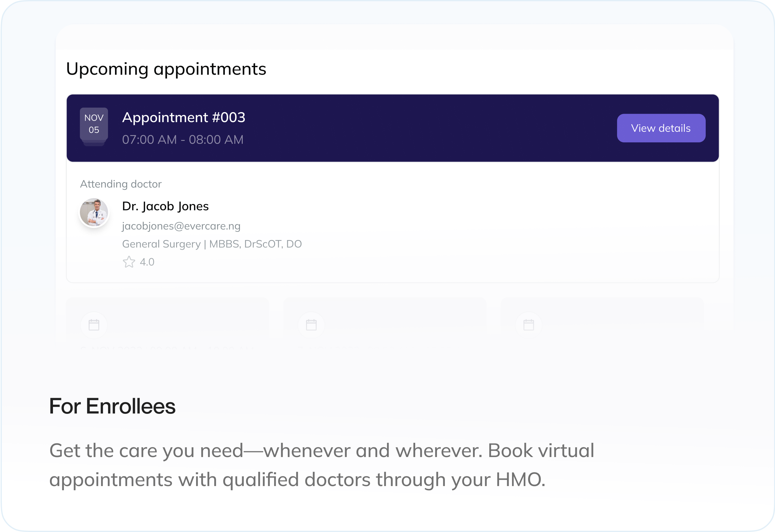The height and width of the screenshot is (532, 775).
Task: Click the NOV 05 date badge
Action: coord(94,124)
